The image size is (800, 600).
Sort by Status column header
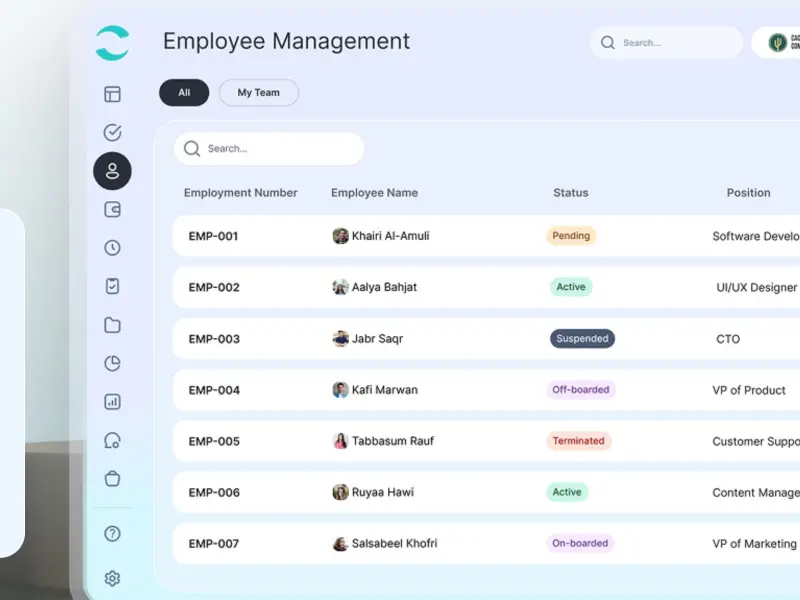(x=571, y=193)
